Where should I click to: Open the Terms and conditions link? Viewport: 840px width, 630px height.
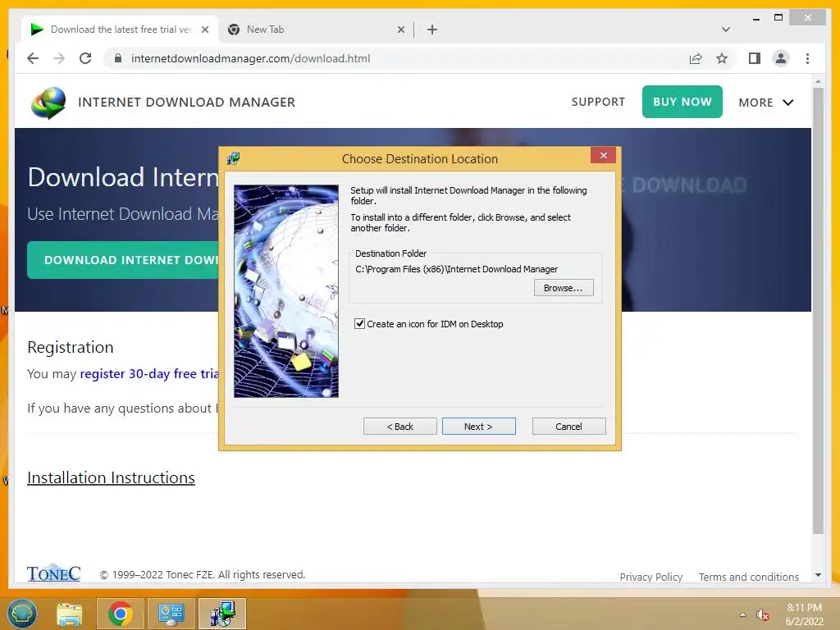748,577
